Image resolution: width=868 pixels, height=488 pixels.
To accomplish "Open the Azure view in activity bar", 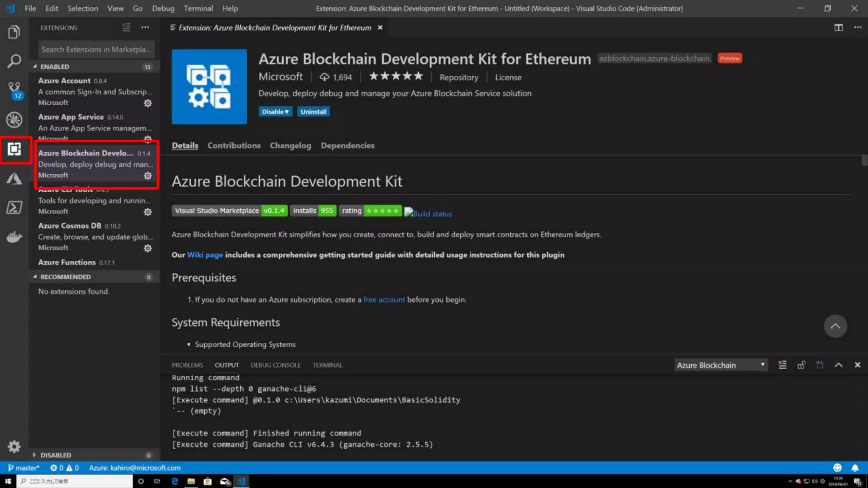I will point(14,178).
